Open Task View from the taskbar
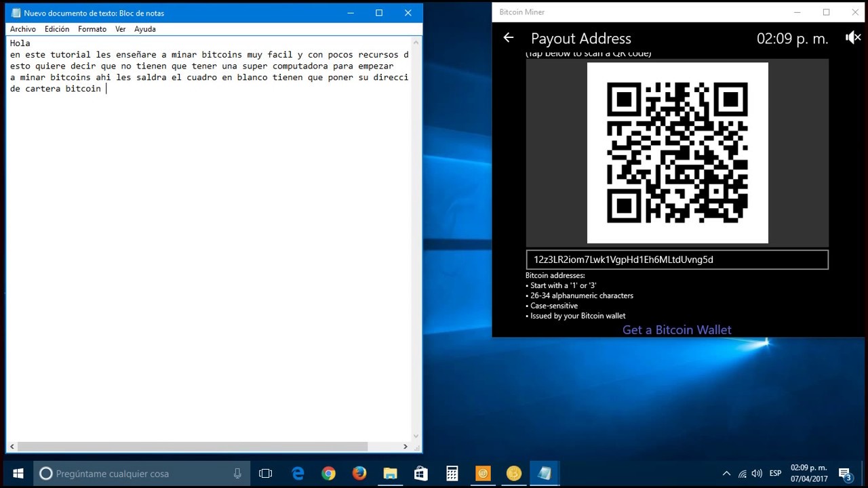 point(266,473)
